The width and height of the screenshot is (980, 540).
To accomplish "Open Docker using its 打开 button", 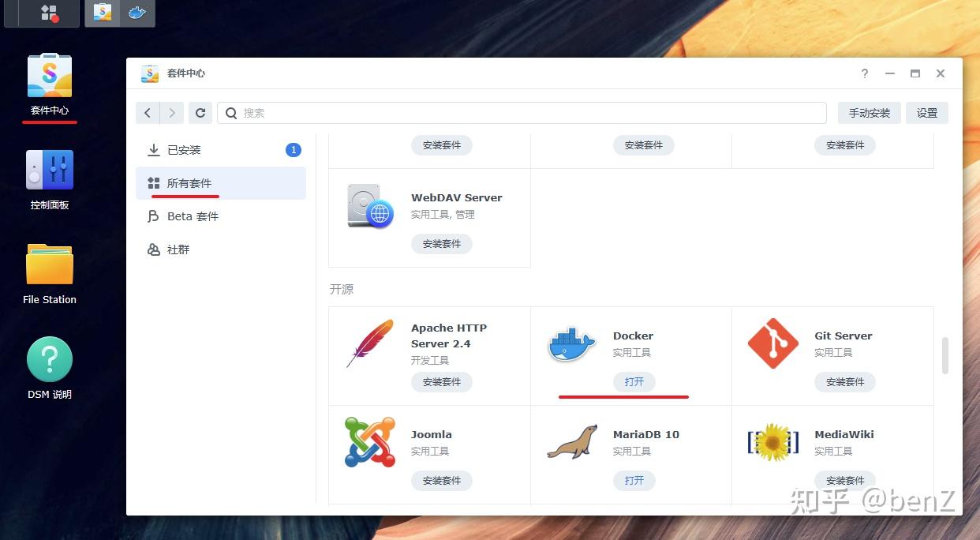I will [x=634, y=381].
